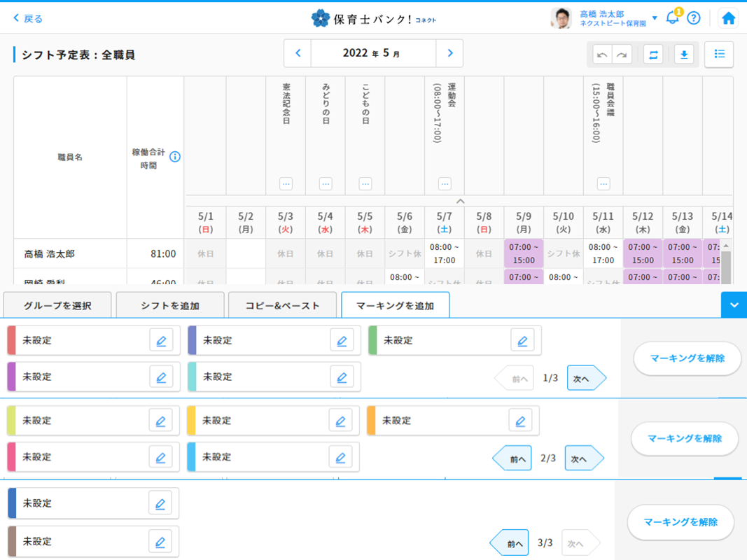Open the notification bell
Viewport: 747px width, 560px height.
click(x=672, y=18)
